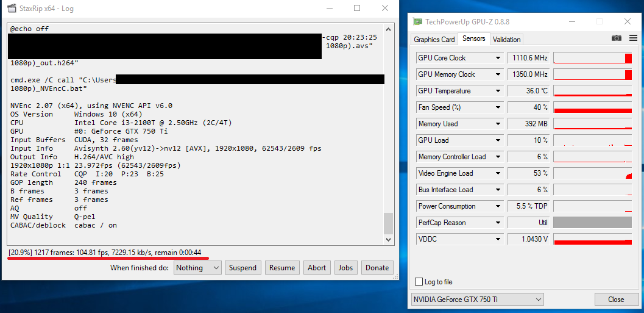
Task: Click the Donate button
Action: point(377,268)
